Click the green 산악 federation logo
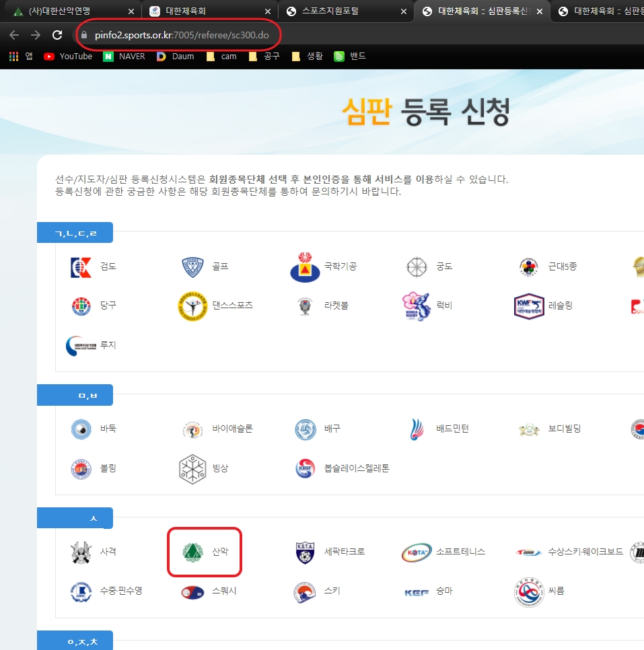644x650 pixels. pyautogui.click(x=193, y=552)
